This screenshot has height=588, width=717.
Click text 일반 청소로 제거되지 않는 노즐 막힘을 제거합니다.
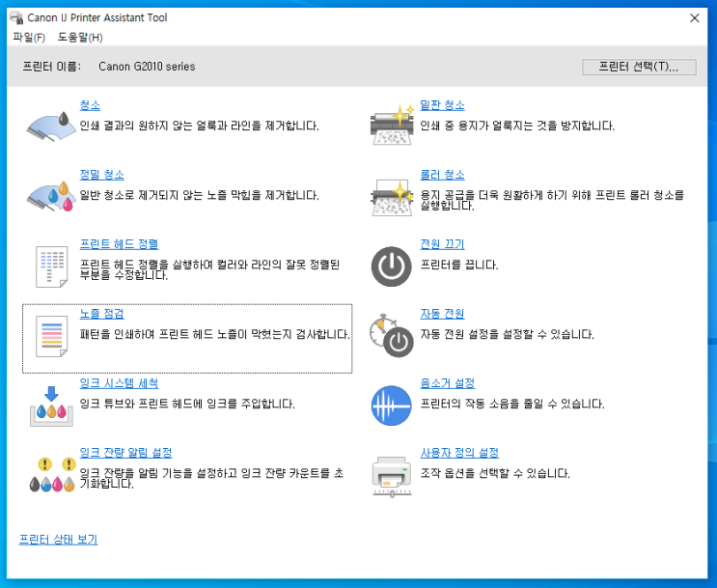(x=199, y=195)
